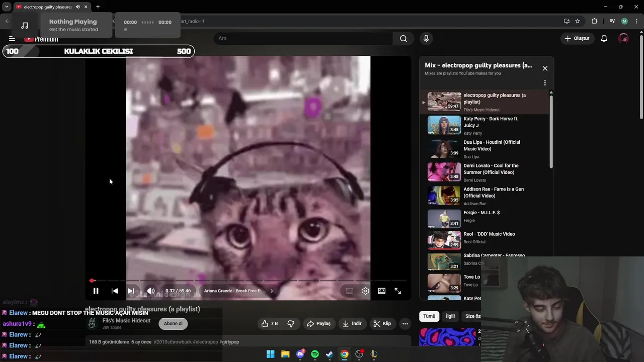This screenshot has height=362, width=644.
Task: Expand Ariana Grande chapter title
Action: (238, 291)
